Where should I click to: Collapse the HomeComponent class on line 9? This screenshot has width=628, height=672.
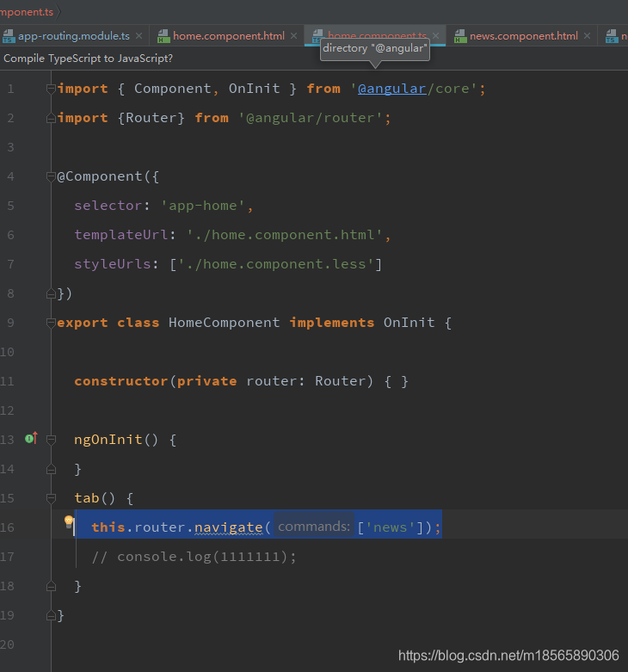click(51, 323)
